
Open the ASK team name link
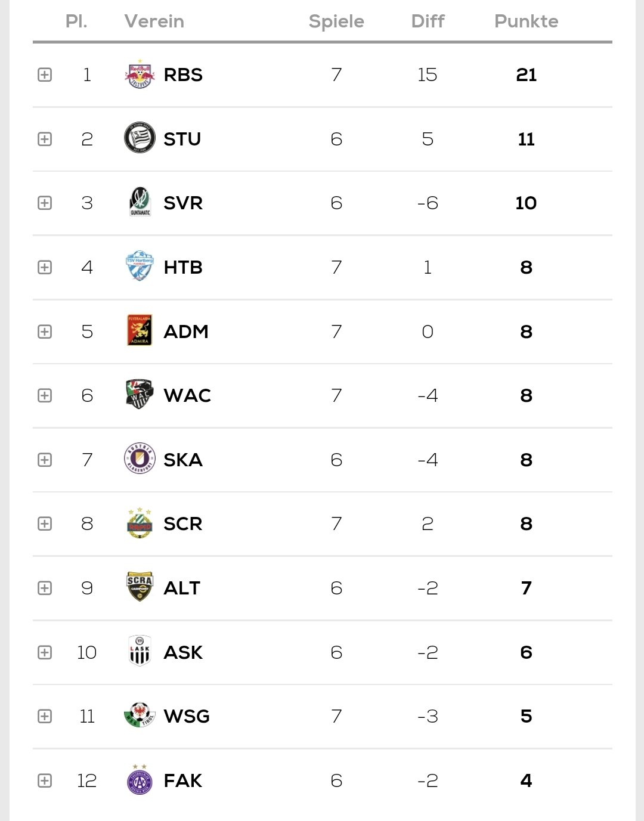pyautogui.click(x=183, y=652)
